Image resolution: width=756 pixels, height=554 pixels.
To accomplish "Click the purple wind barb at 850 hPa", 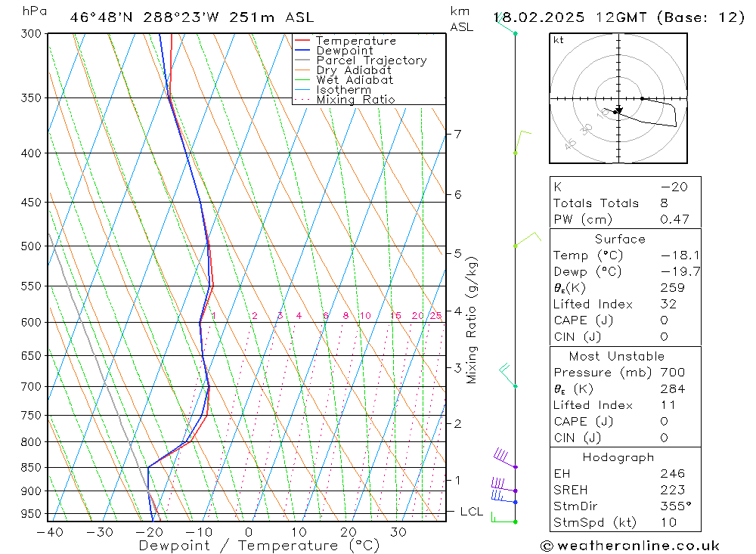I will pyautogui.click(x=504, y=458).
